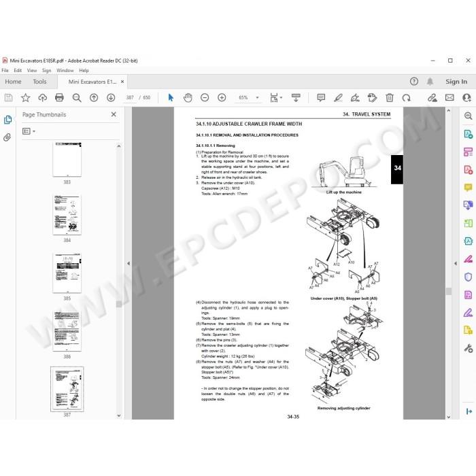Open the Fill & Sign tool in the right pane
The height and width of the screenshot is (476, 476).
point(468,313)
